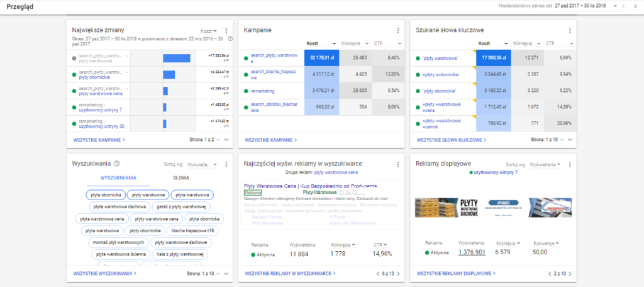Open the Koszt dropdown in Największe zmiany

point(209,30)
